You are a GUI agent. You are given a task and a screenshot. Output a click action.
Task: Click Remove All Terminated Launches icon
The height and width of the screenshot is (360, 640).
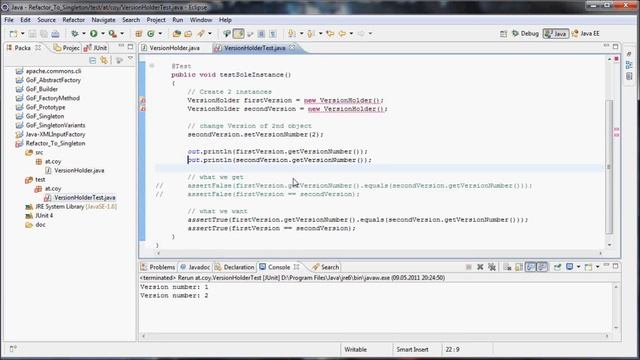[x=492, y=267]
